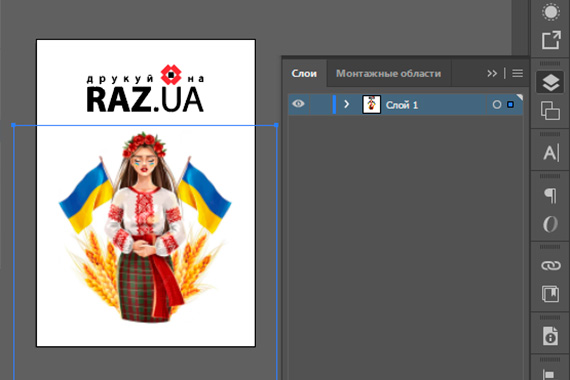
Task: Open the Asset Export panel icon
Action: [551, 40]
